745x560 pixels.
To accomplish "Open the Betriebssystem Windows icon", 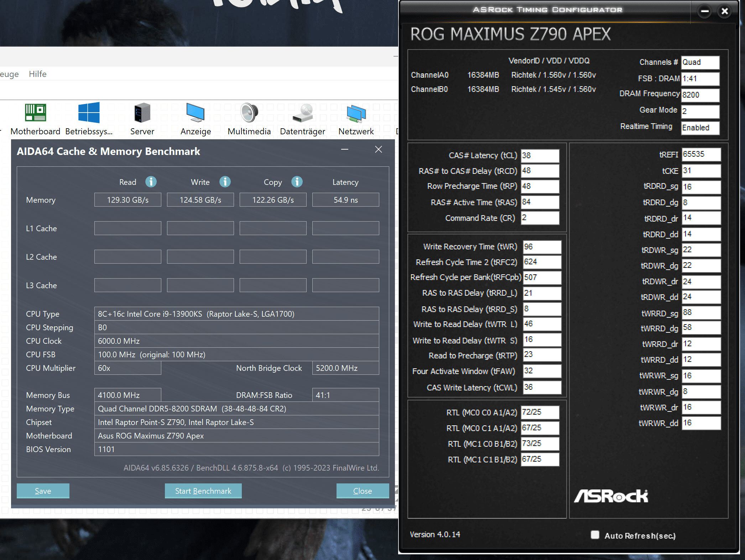I will pos(89,113).
